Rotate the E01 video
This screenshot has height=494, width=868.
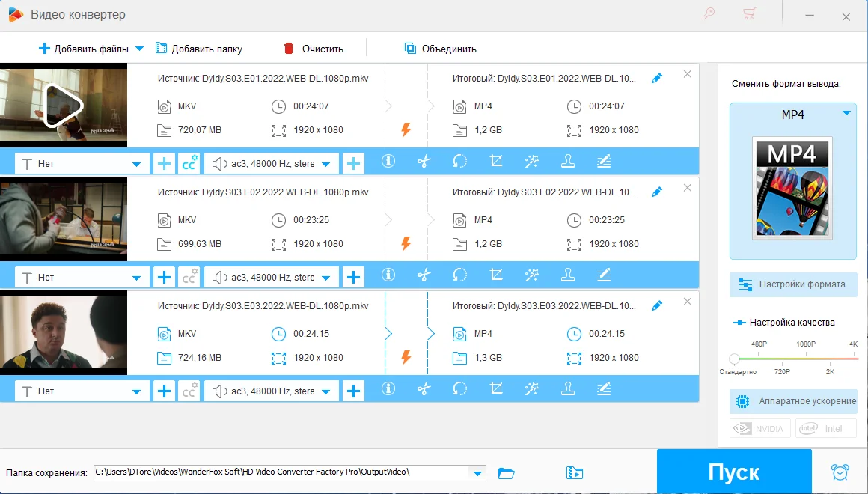[x=460, y=161]
